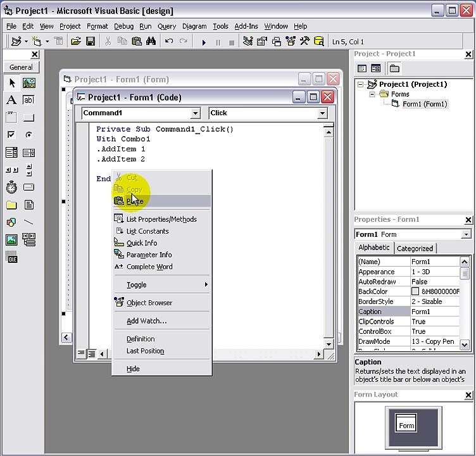Click Save Project toolbar icon

tap(91, 41)
